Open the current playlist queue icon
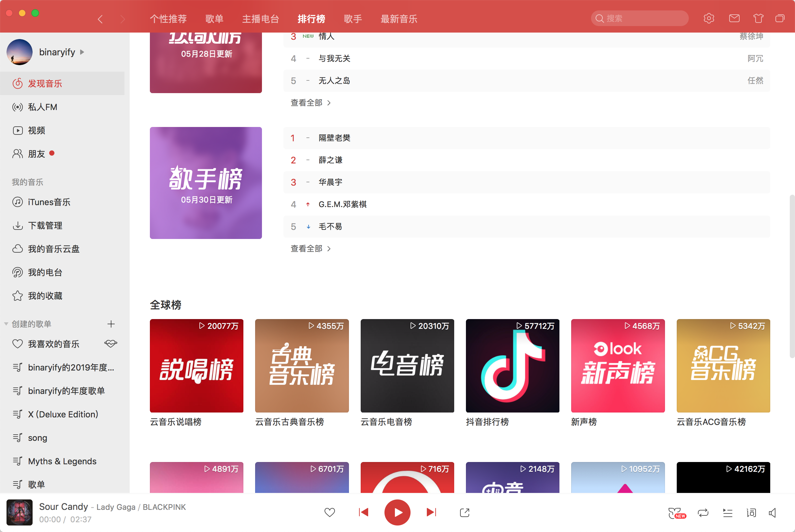Viewport: 795px width, 532px height. tap(727, 512)
